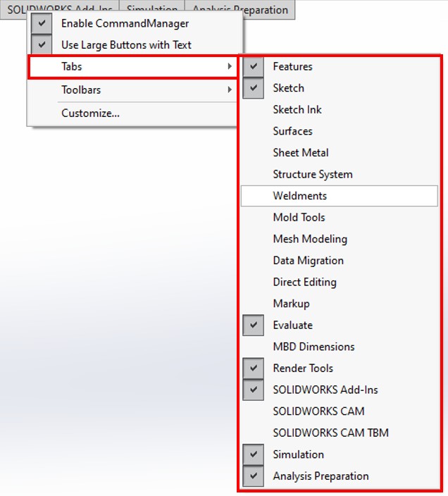Uncheck the Sketch tab checkmark
Image resolution: width=448 pixels, height=496 pixels.
pyautogui.click(x=288, y=88)
